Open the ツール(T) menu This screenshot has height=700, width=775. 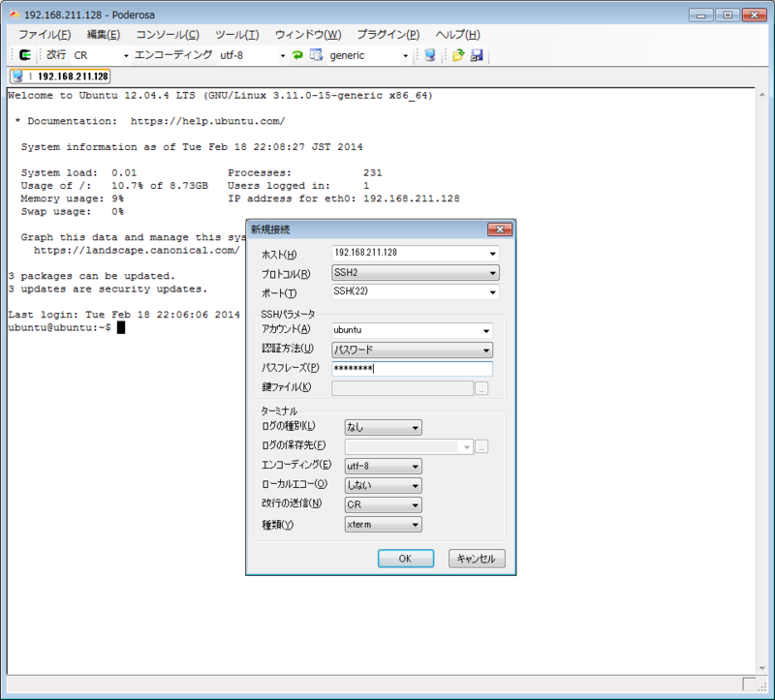click(236, 35)
